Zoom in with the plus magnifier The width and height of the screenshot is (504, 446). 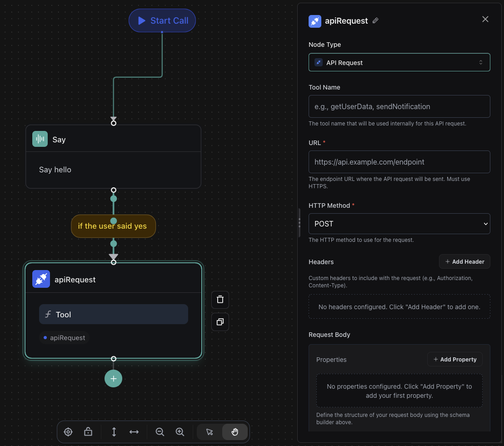180,432
